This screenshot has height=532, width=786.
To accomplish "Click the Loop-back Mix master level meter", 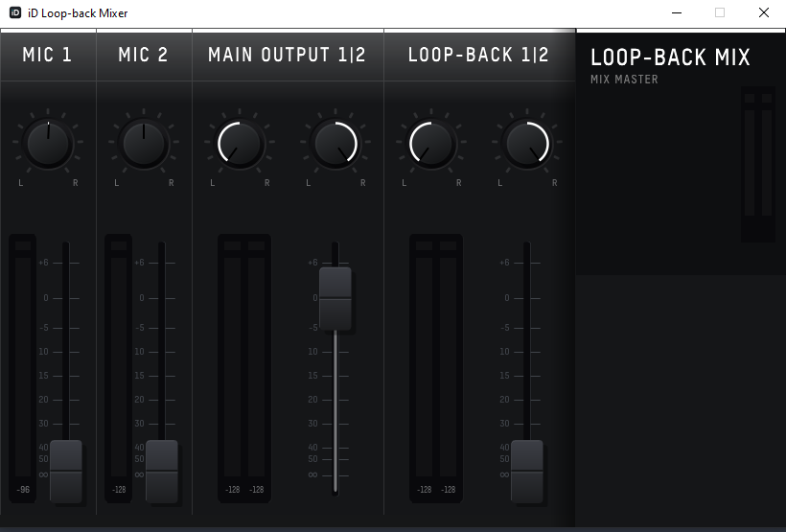I will coord(758,164).
